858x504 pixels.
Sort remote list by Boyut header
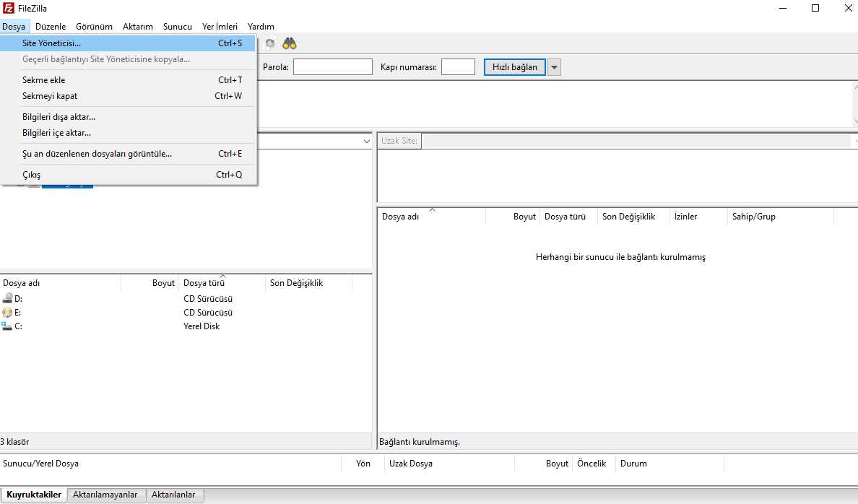pos(513,217)
